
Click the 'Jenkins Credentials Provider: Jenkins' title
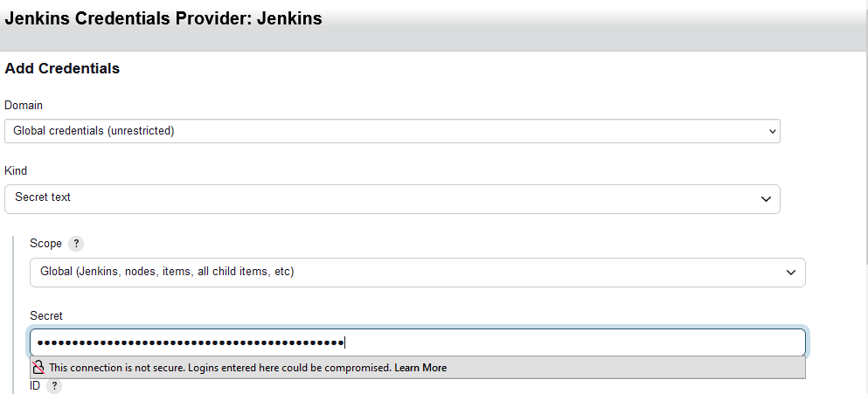point(163,18)
